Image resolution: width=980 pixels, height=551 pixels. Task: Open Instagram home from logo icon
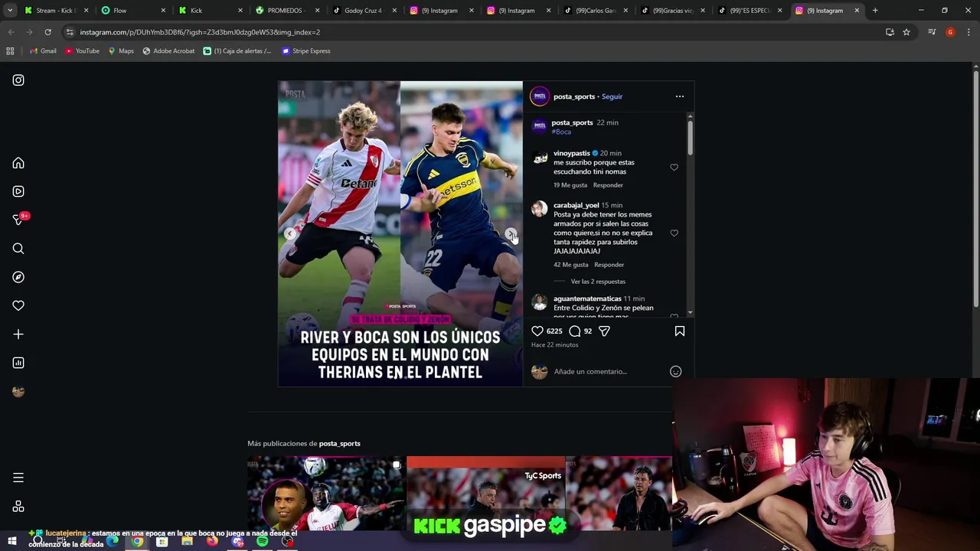(x=18, y=80)
